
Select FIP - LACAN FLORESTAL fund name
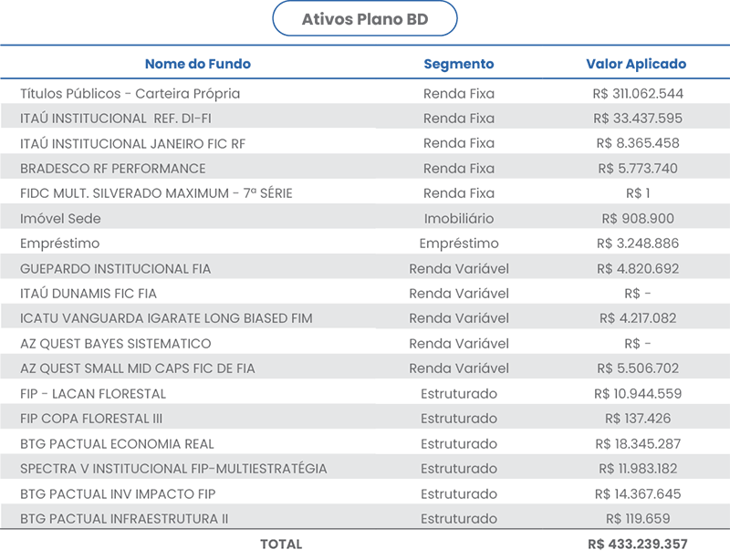pos(93,394)
